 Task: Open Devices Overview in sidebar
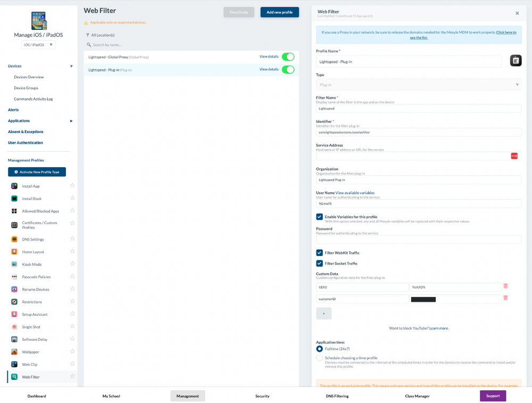(29, 77)
